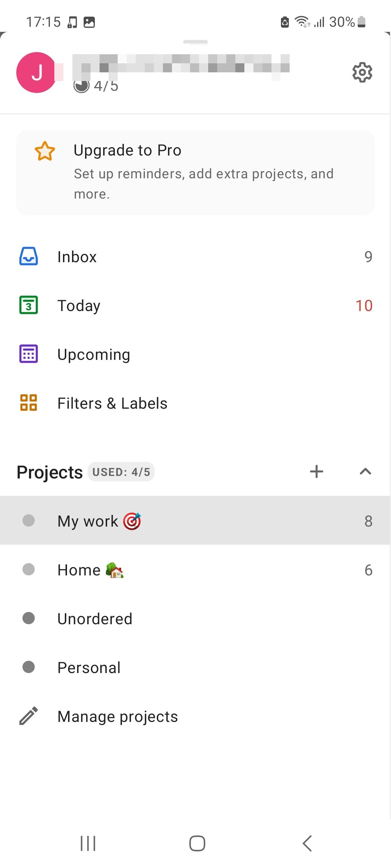Image resolution: width=391 pixels, height=868 pixels.
Task: Tap the Today overdue count 10
Action: coord(364,306)
